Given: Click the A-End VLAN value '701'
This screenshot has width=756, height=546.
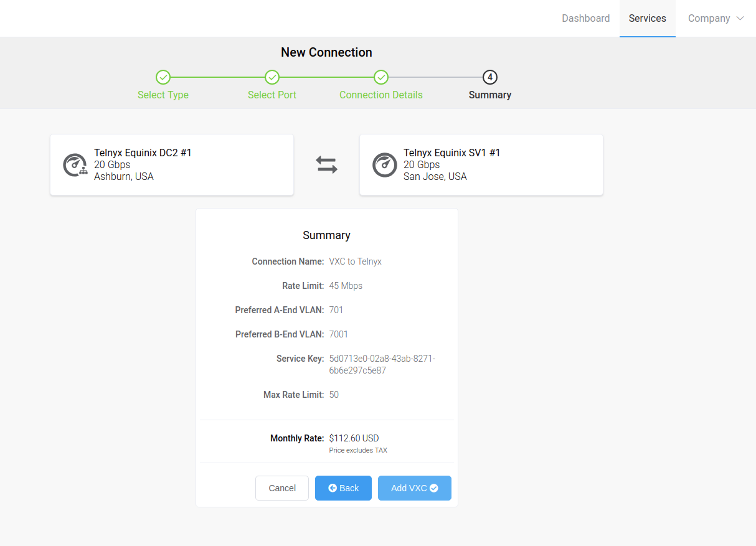Looking at the screenshot, I should tap(336, 310).
